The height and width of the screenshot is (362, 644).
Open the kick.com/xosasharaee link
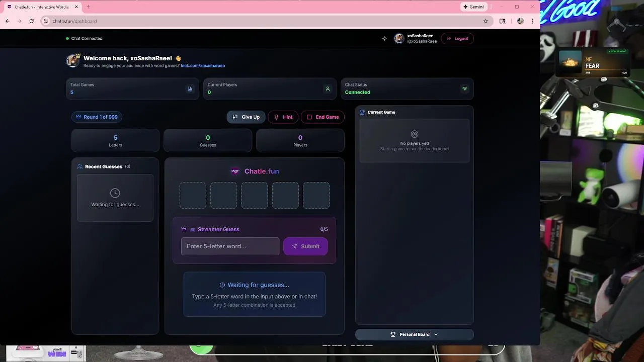(203, 66)
